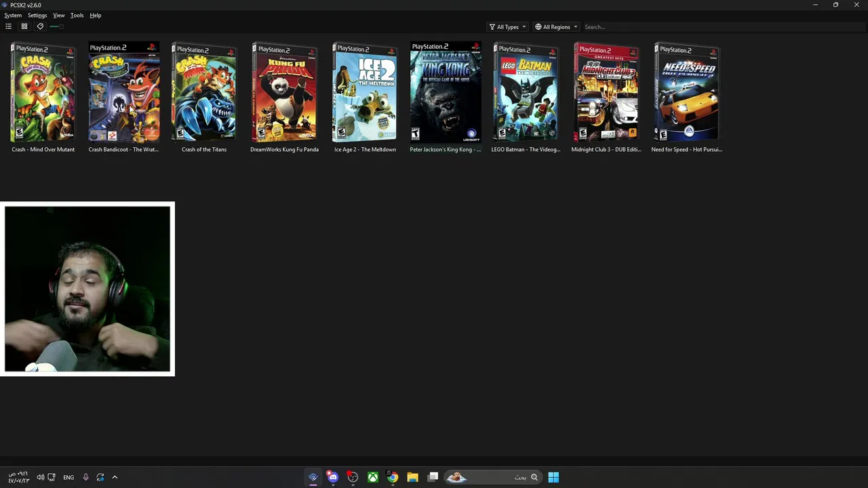Open PCSX2 from the taskbar
This screenshot has height=488, width=868.
pos(313,477)
